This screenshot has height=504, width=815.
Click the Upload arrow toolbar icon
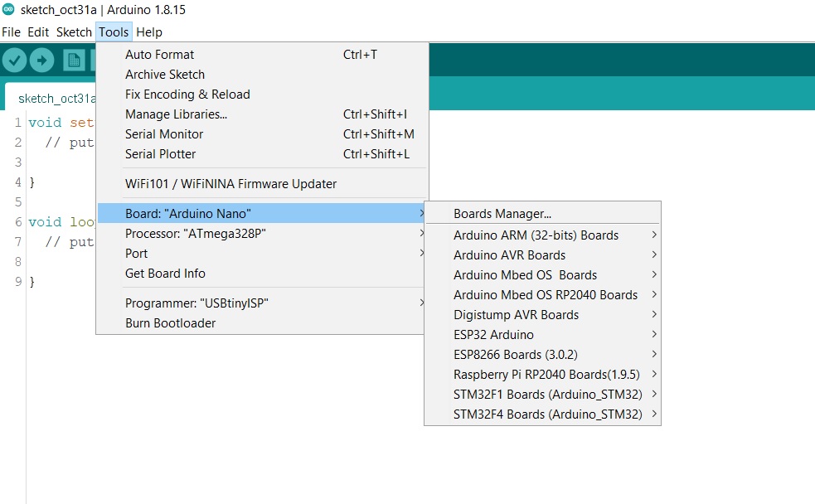pyautogui.click(x=41, y=60)
